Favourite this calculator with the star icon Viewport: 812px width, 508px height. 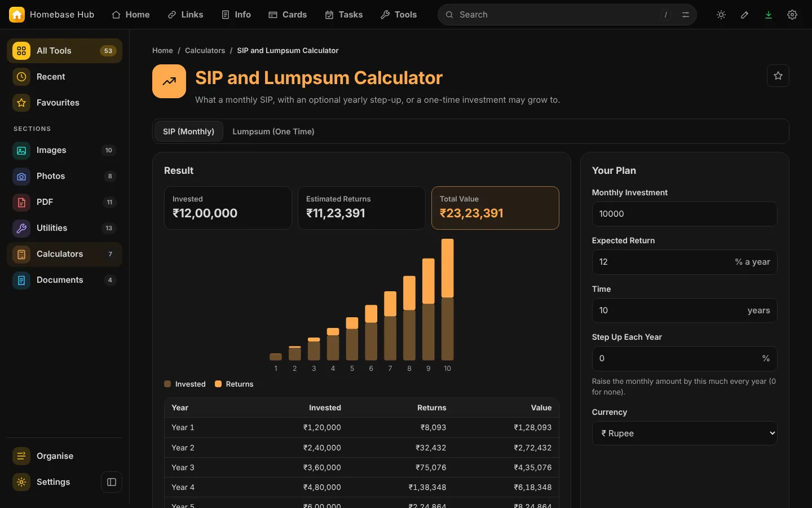(x=778, y=76)
